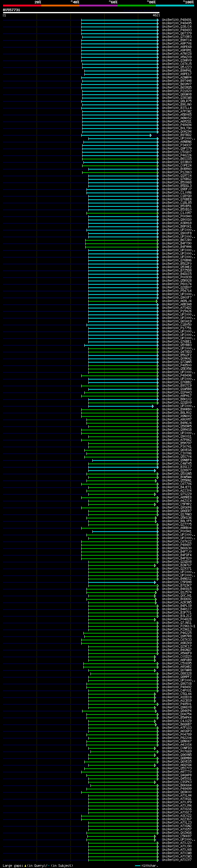Select the UniRef100_A9P7V6 entry
The image size is (197, 868).
176,43
